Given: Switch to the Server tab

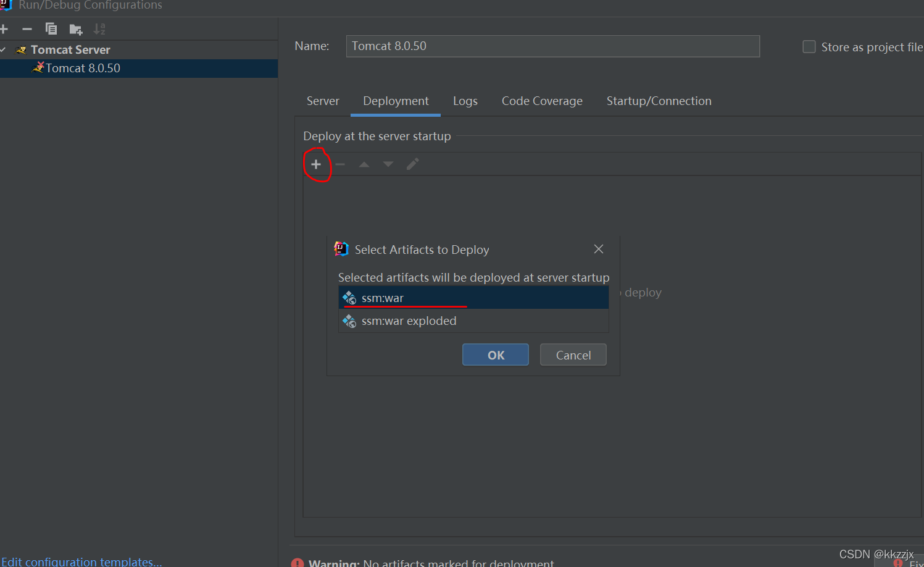Looking at the screenshot, I should [323, 101].
